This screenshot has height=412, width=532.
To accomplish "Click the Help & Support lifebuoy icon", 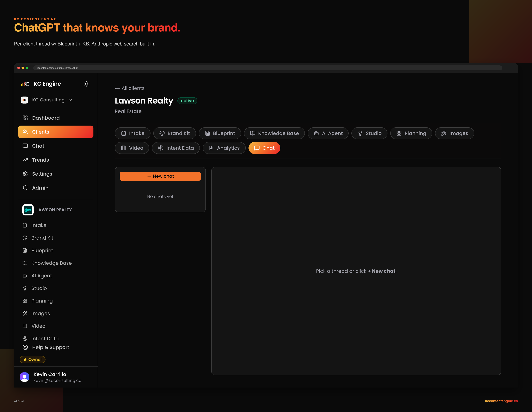I will click(25, 347).
